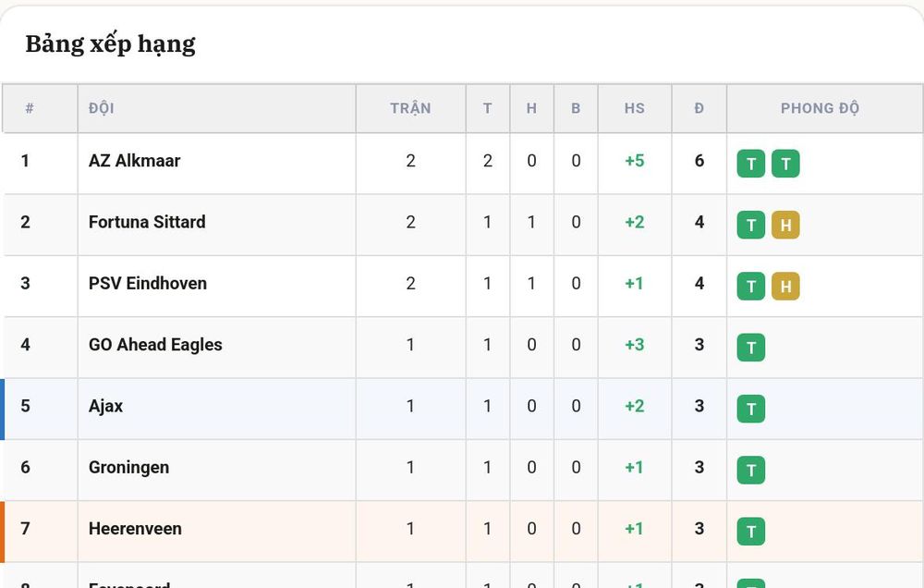Click the Bảng xếp hạng heading

coord(110,43)
